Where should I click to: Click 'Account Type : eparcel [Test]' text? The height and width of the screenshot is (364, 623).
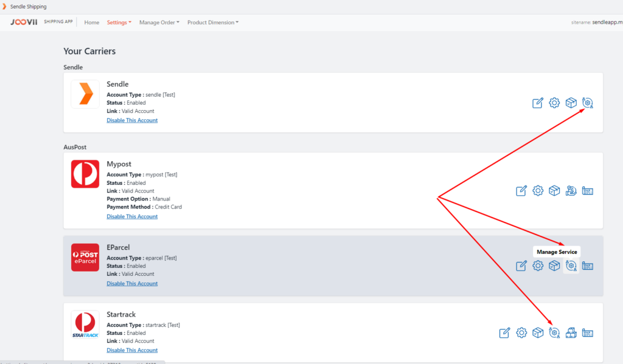click(x=141, y=258)
